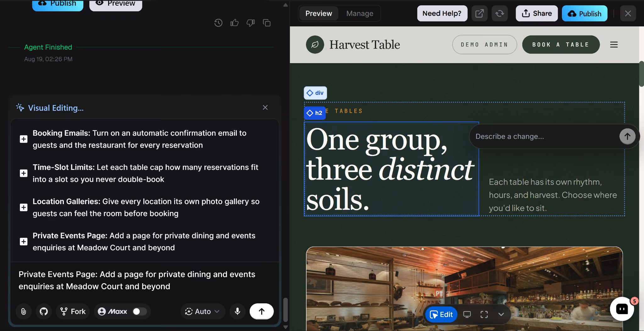Add the Location Galleries suggestion plus icon
The image size is (644, 331).
tap(24, 208)
